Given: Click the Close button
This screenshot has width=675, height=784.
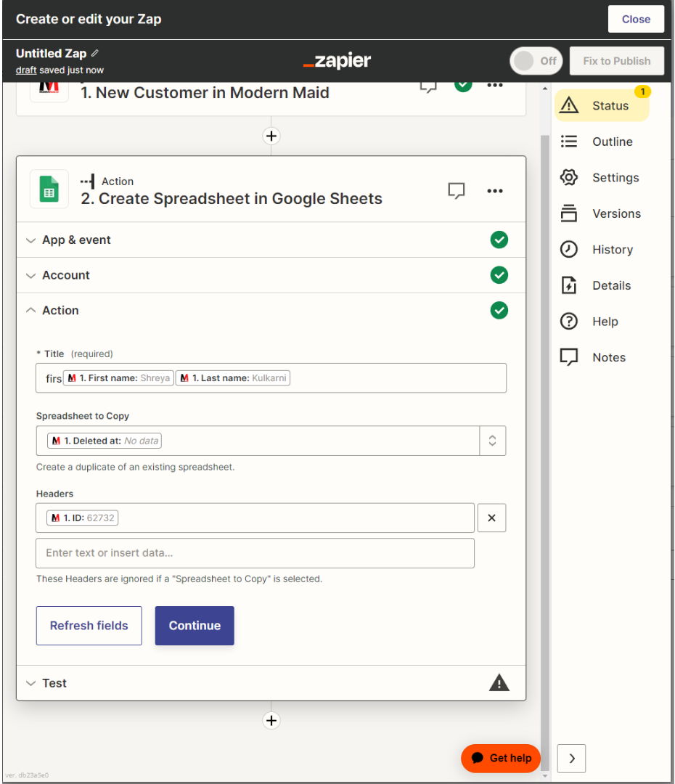Looking at the screenshot, I should tap(636, 19).
